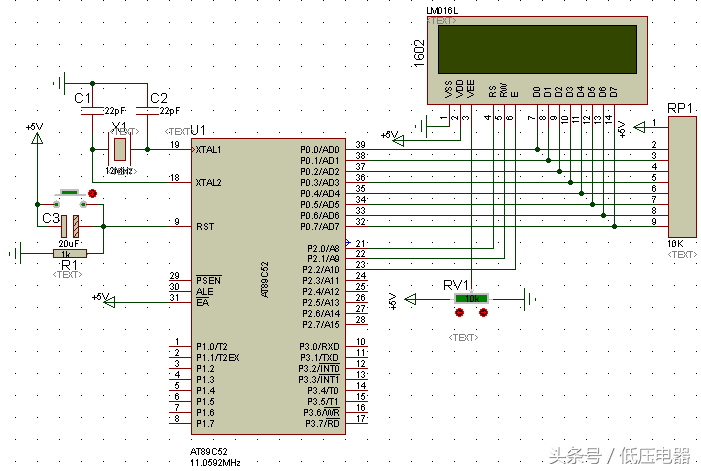Select the C3 20uF electrolytic capacitor
Viewport: 701px width, 471px height.
(70, 227)
